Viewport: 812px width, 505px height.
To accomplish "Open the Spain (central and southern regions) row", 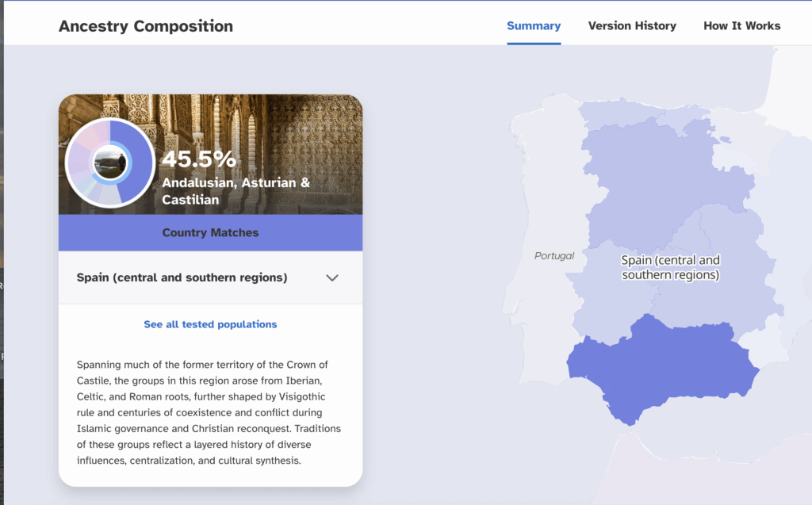I will pos(182,277).
